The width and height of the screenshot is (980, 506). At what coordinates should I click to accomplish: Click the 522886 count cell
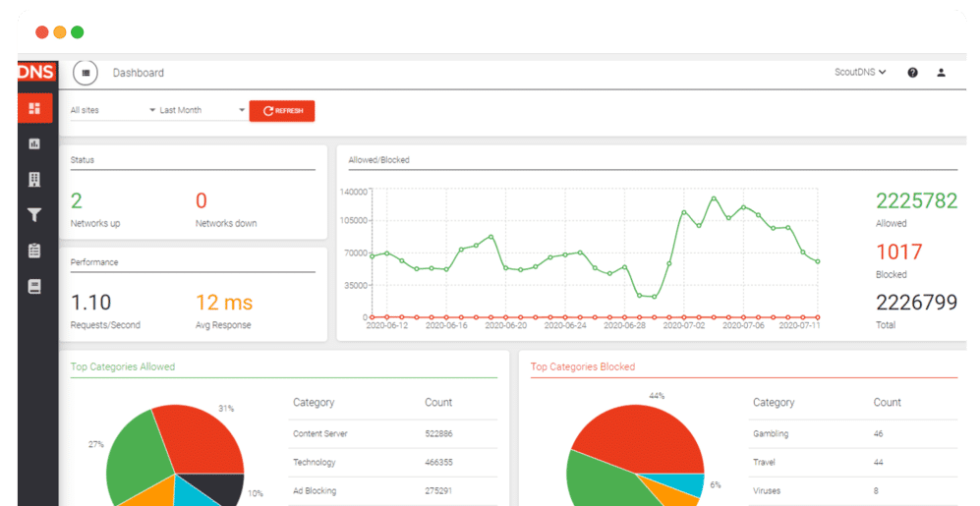point(438,433)
